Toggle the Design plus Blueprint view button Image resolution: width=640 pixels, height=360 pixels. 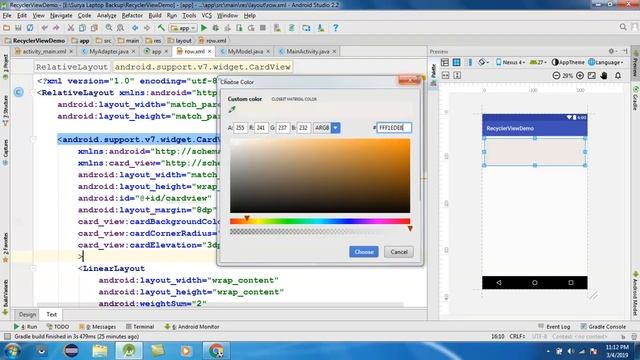coord(469,62)
